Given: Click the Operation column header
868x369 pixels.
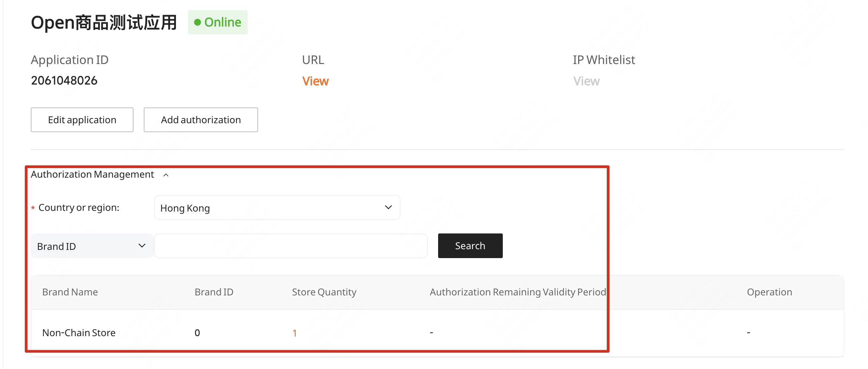Looking at the screenshot, I should point(769,292).
